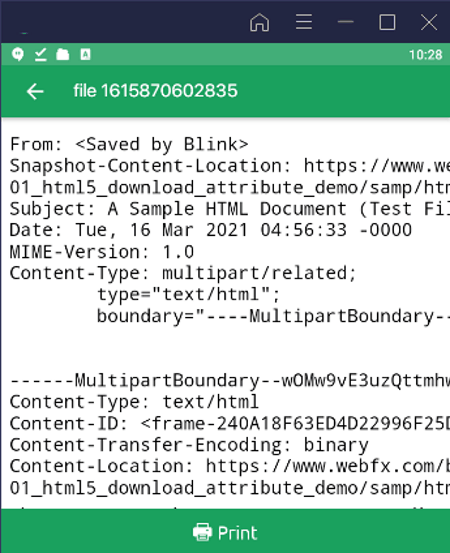Click the folder icon in status bar

tap(63, 55)
